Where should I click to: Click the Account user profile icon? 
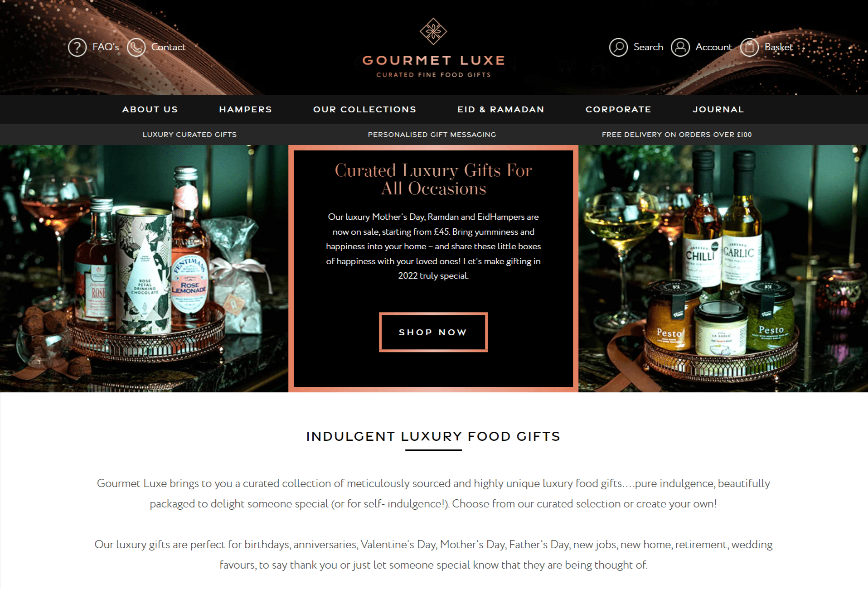[680, 47]
